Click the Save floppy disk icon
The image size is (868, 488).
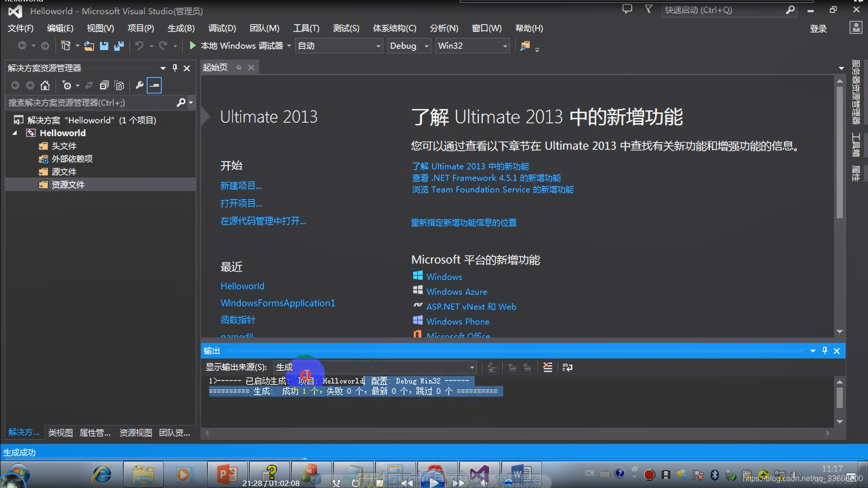point(104,46)
